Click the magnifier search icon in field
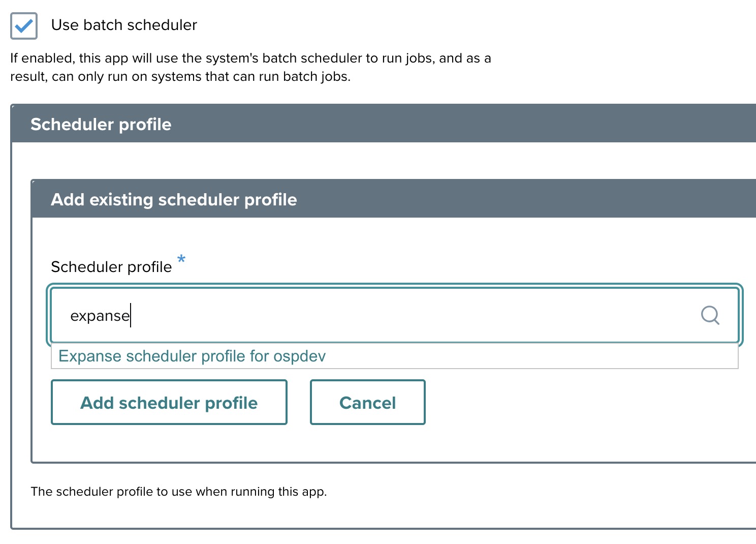 [x=710, y=315]
